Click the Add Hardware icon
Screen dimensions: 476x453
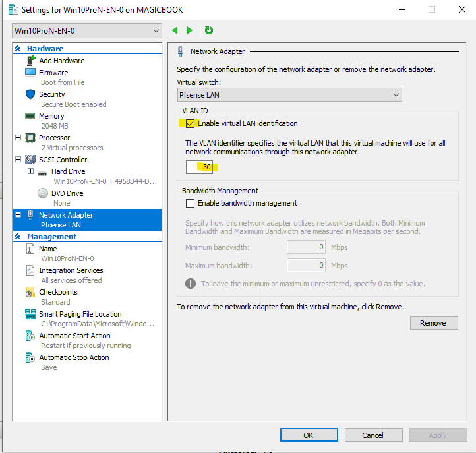tap(31, 61)
